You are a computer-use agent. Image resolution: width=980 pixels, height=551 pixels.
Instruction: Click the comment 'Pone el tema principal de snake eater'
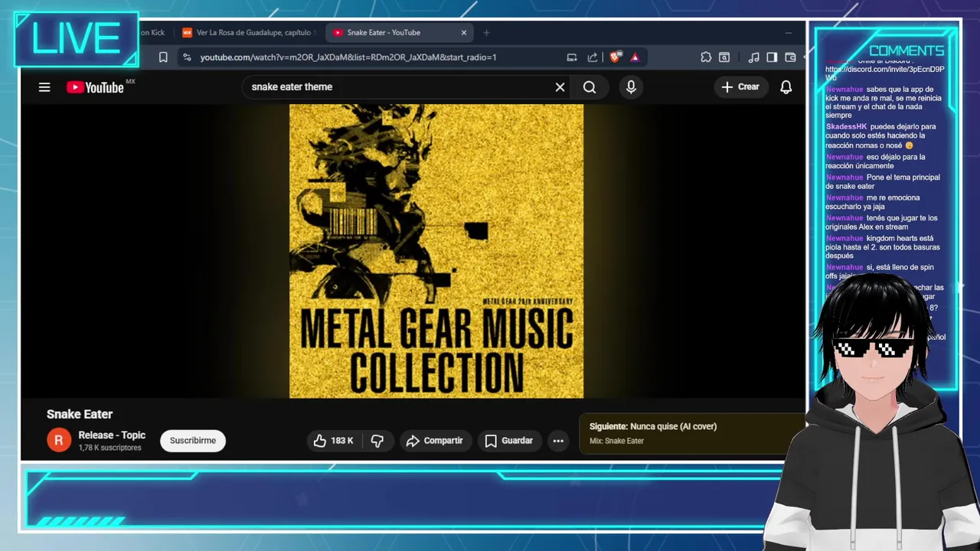(883, 182)
